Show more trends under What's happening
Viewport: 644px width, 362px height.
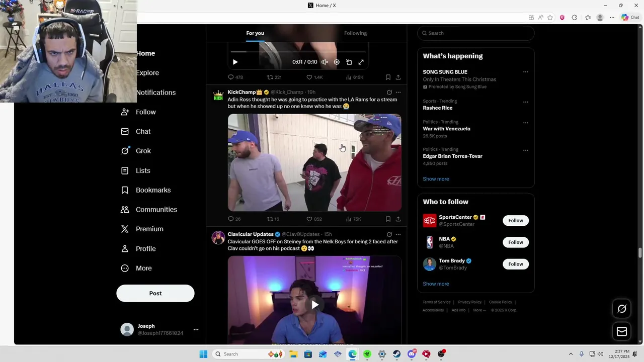(x=436, y=179)
